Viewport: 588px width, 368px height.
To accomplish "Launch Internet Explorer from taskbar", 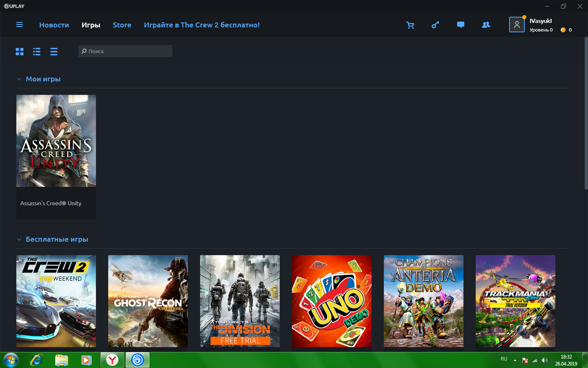I will pyautogui.click(x=36, y=360).
